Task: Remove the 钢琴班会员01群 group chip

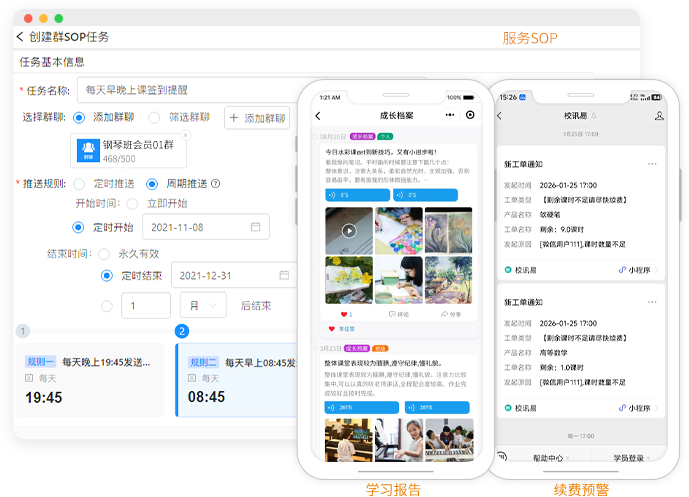Action: (x=185, y=135)
